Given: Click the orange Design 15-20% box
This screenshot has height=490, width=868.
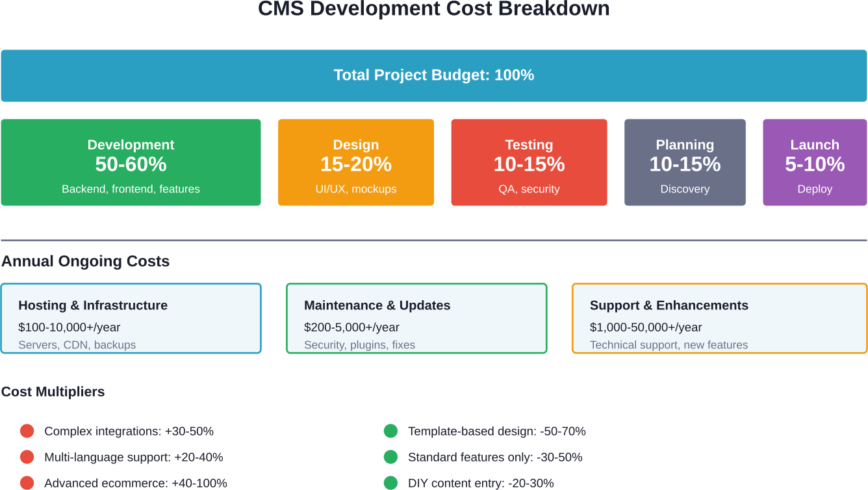Looking at the screenshot, I should 355,162.
